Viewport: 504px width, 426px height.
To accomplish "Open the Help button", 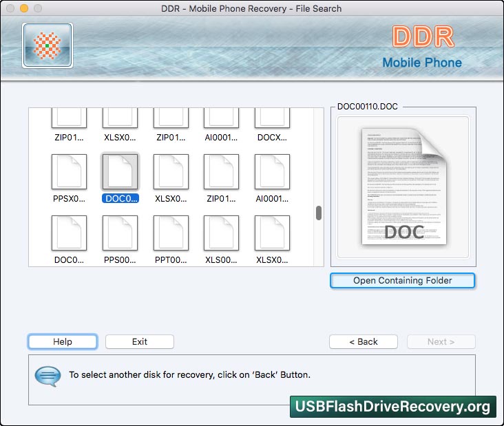I will click(x=63, y=341).
